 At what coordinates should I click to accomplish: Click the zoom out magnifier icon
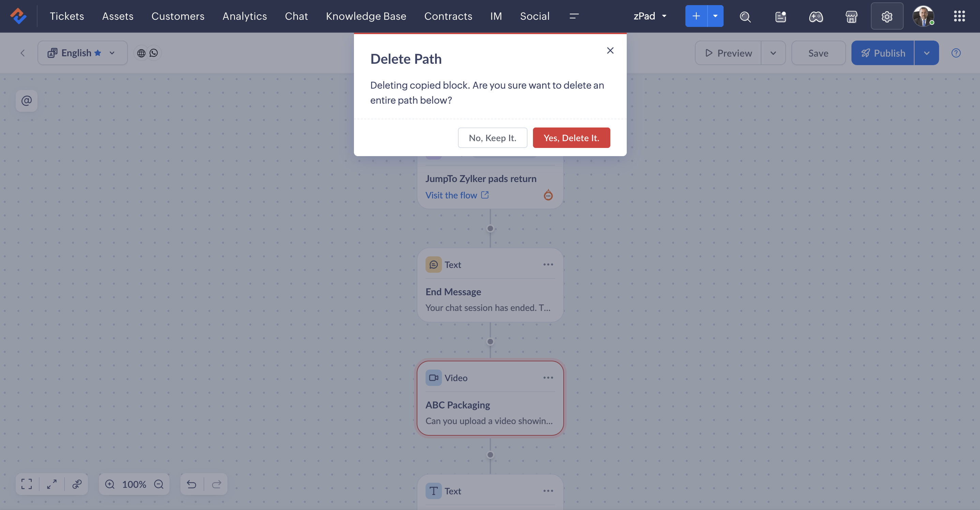point(159,484)
